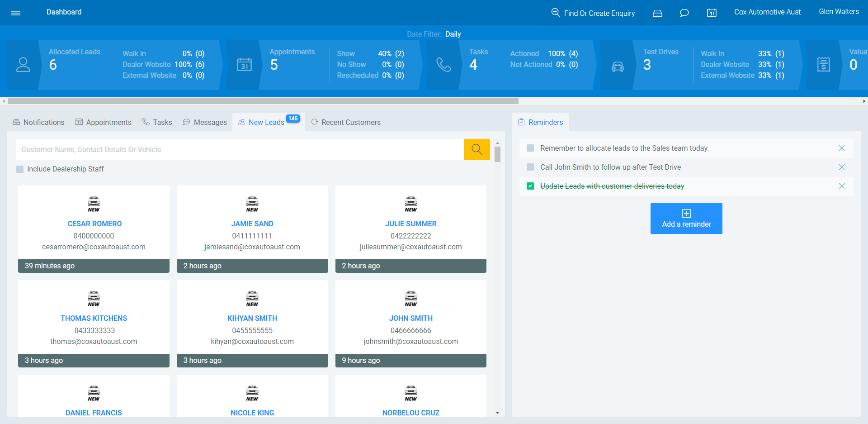The image size is (868, 424).
Task: Click the leads list vertical scrollbar thumb
Action: 497,154
